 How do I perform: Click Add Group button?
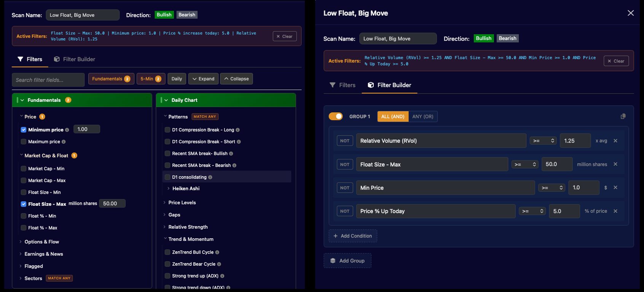(348, 261)
